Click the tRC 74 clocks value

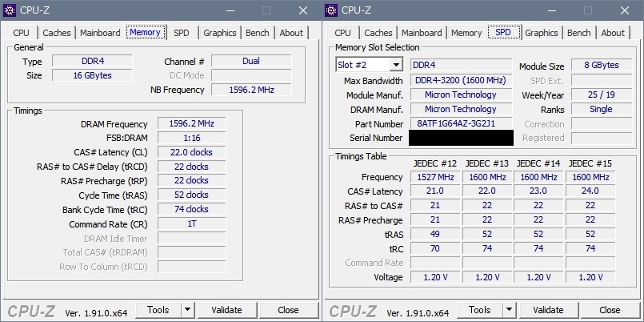(x=191, y=209)
